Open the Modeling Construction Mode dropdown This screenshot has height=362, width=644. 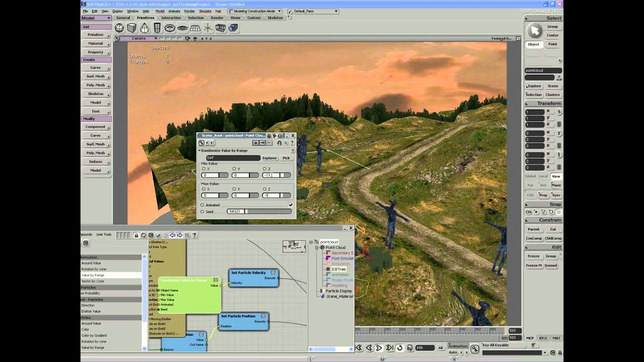pos(254,11)
